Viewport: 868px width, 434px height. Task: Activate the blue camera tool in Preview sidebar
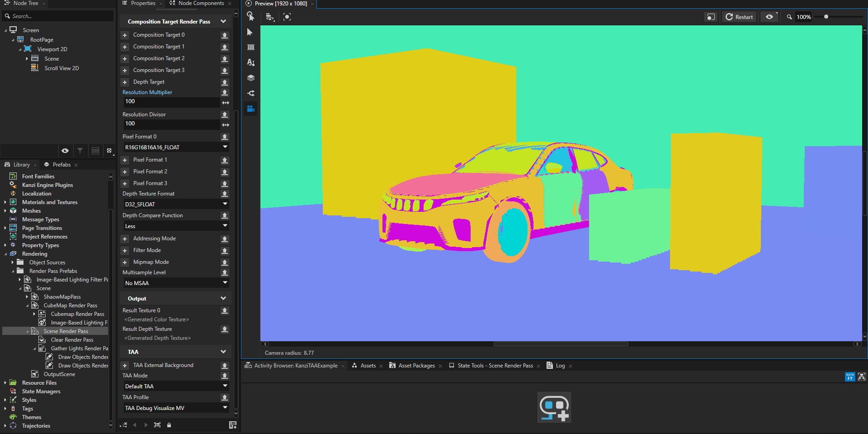point(251,109)
